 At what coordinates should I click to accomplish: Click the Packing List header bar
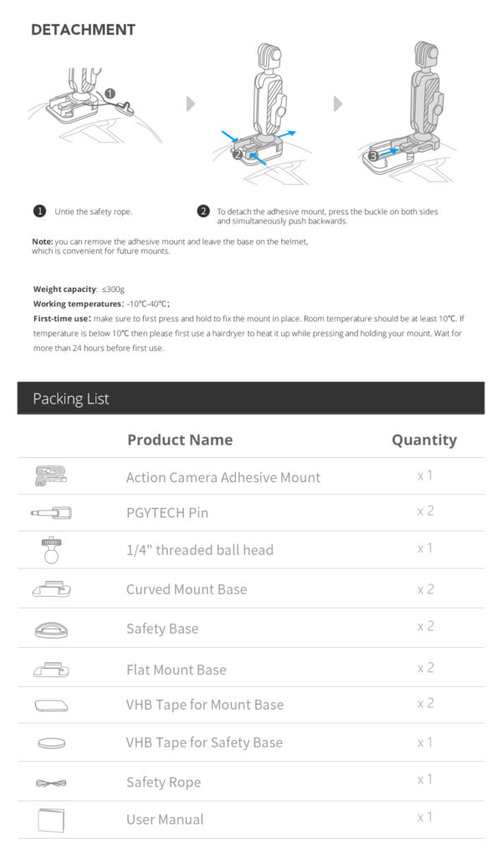(x=251, y=398)
